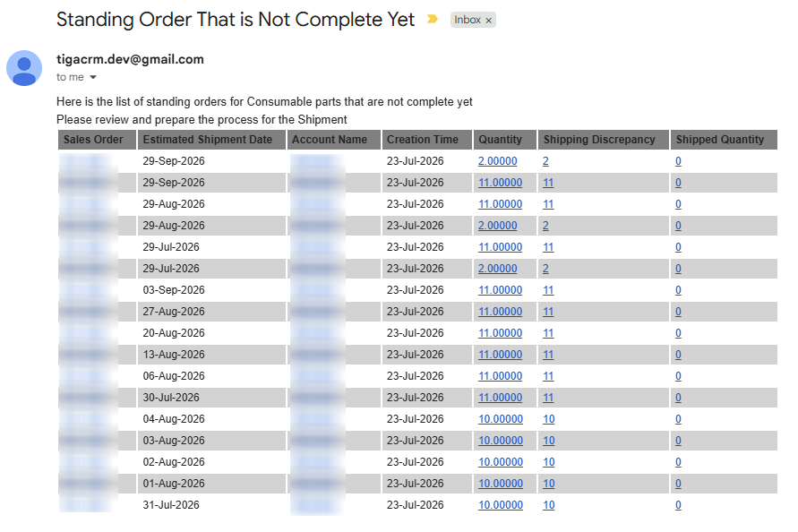Open shipping discrepancy 11 for 03-Sep-2026

click(x=548, y=290)
